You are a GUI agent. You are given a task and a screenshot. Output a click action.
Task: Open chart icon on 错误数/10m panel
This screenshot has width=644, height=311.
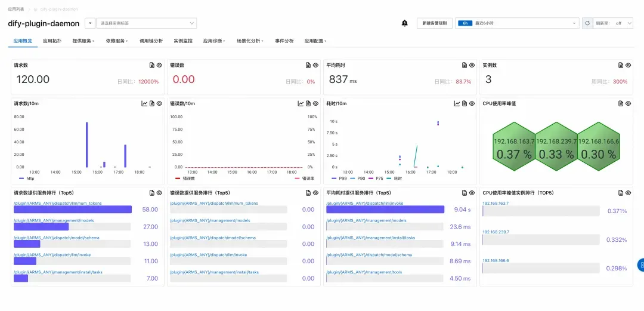(301, 103)
